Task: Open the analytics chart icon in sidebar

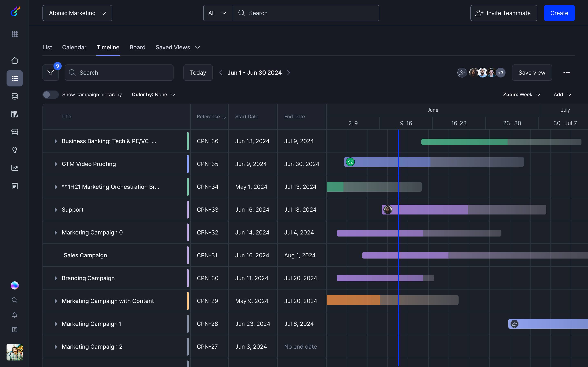Action: click(14, 168)
